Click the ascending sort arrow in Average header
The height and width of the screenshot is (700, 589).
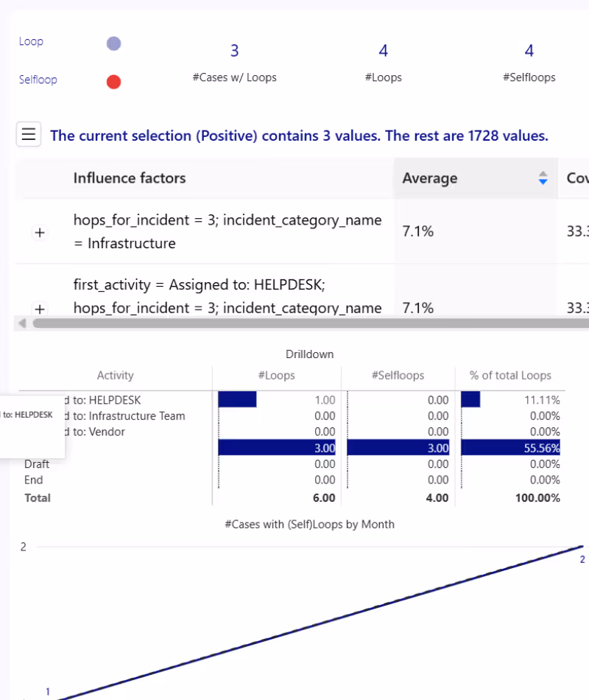click(x=543, y=174)
